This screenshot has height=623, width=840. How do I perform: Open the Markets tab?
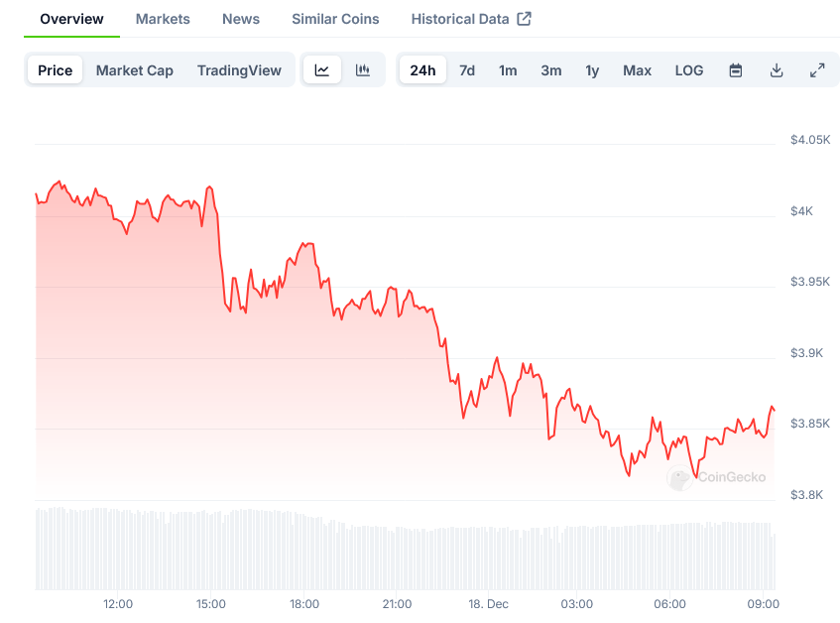pyautogui.click(x=163, y=19)
